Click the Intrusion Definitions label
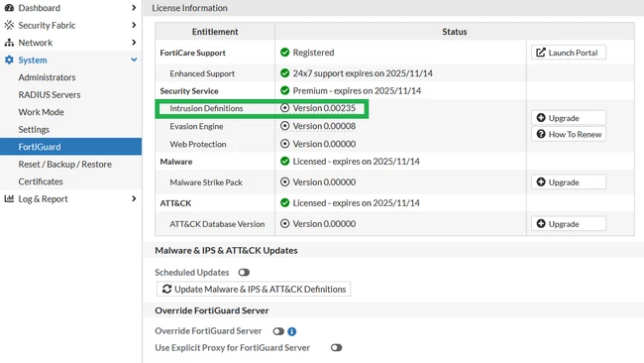Viewport: 644px width, 363px height. click(x=206, y=108)
